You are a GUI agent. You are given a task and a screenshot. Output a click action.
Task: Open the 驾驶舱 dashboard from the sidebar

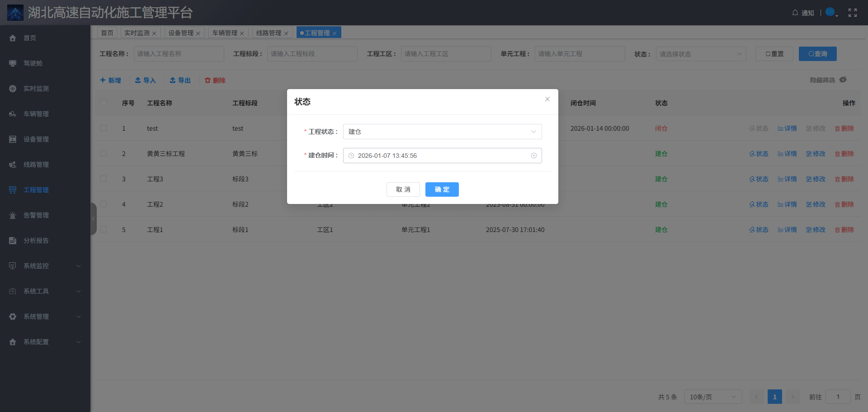tap(36, 63)
